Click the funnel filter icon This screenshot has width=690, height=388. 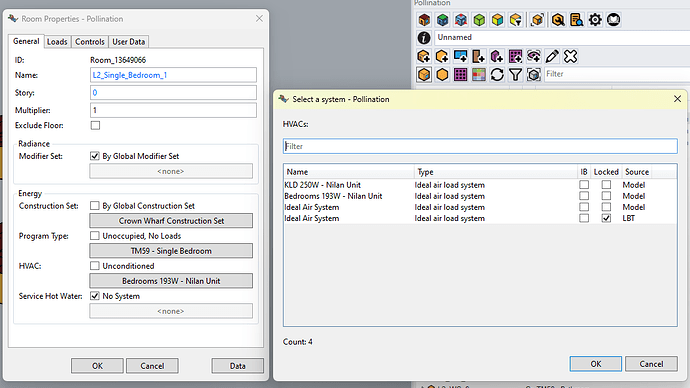coord(515,74)
